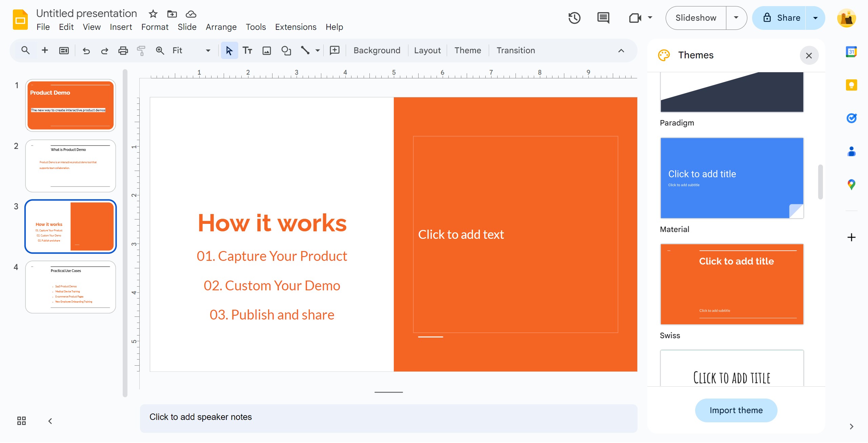
Task: Apply the Swiss theme
Action: [x=732, y=284]
